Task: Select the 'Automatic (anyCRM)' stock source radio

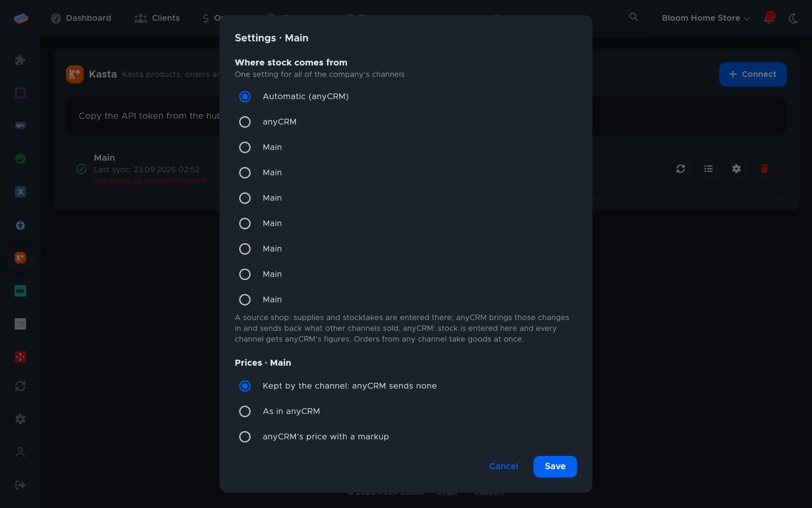Action: tap(245, 97)
